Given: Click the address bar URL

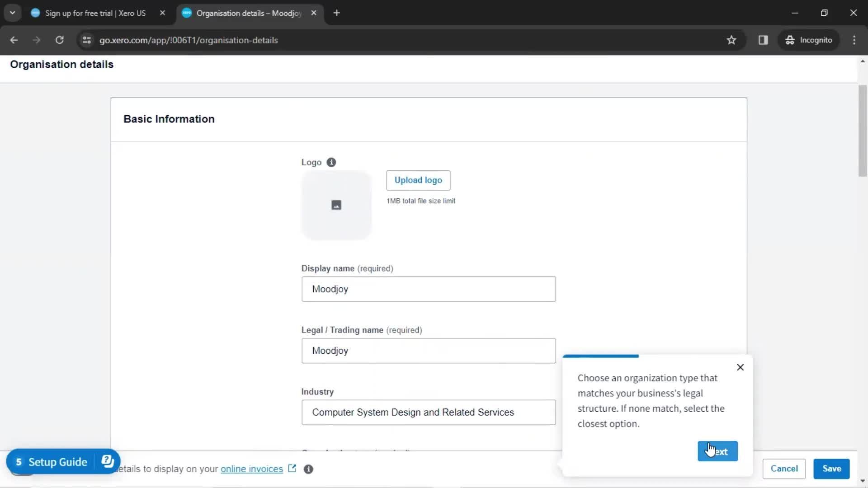Looking at the screenshot, I should coord(189,40).
